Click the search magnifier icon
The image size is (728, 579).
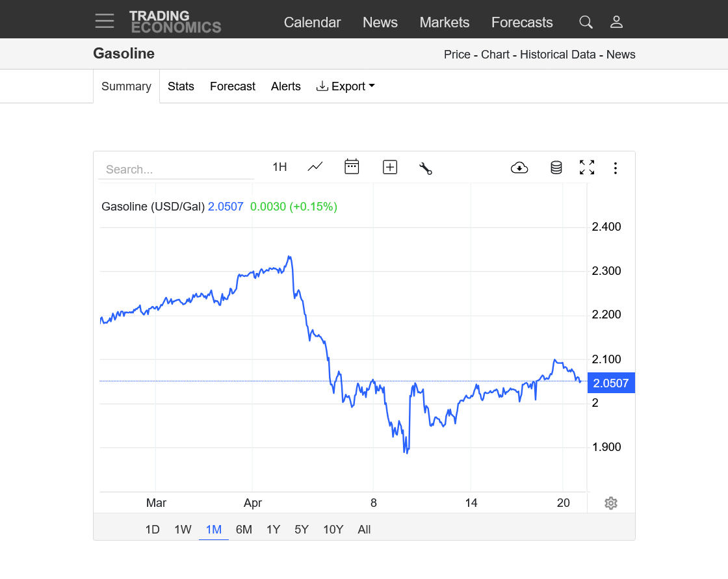pyautogui.click(x=586, y=22)
